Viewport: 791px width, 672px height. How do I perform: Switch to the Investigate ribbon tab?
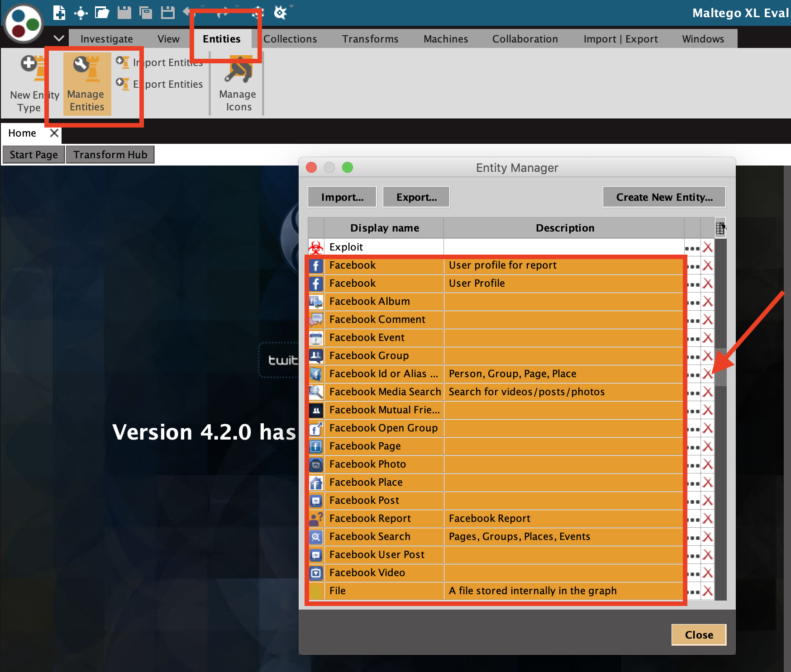pyautogui.click(x=107, y=39)
